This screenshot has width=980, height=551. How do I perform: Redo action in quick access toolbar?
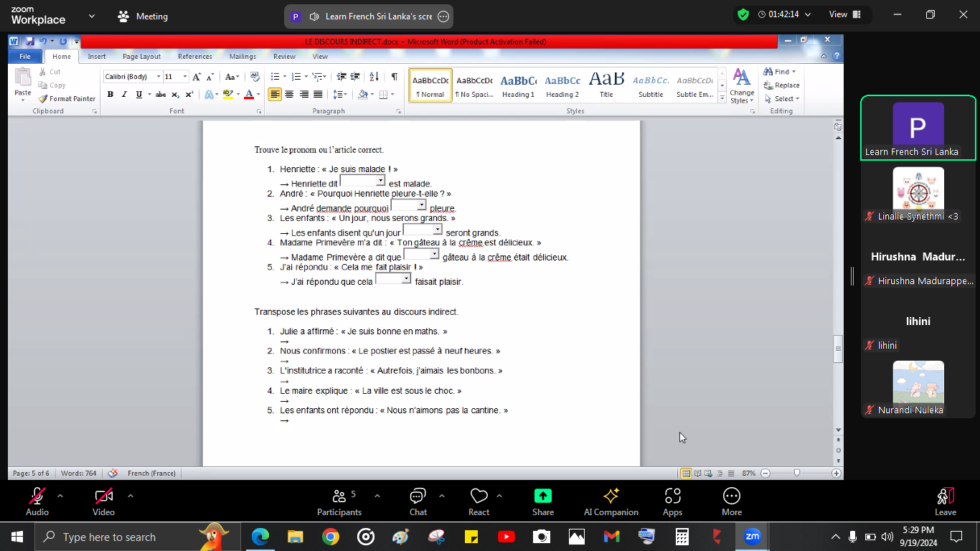[63, 42]
